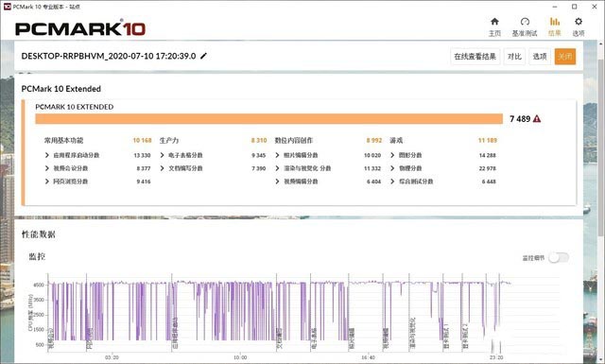The height and width of the screenshot is (364, 605).
Task: Click the PCMARK 10 logo
Action: 80,29
